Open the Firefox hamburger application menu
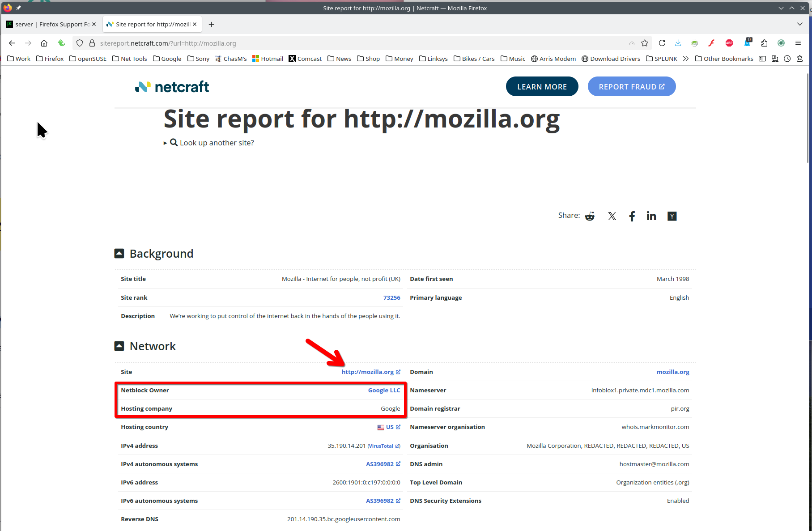Viewport: 812px width, 531px height. pos(798,43)
